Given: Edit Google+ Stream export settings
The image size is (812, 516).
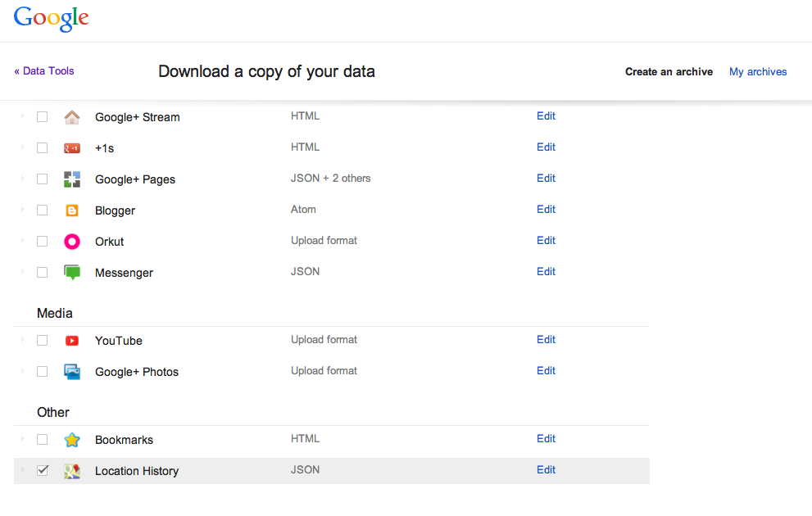Looking at the screenshot, I should (546, 116).
